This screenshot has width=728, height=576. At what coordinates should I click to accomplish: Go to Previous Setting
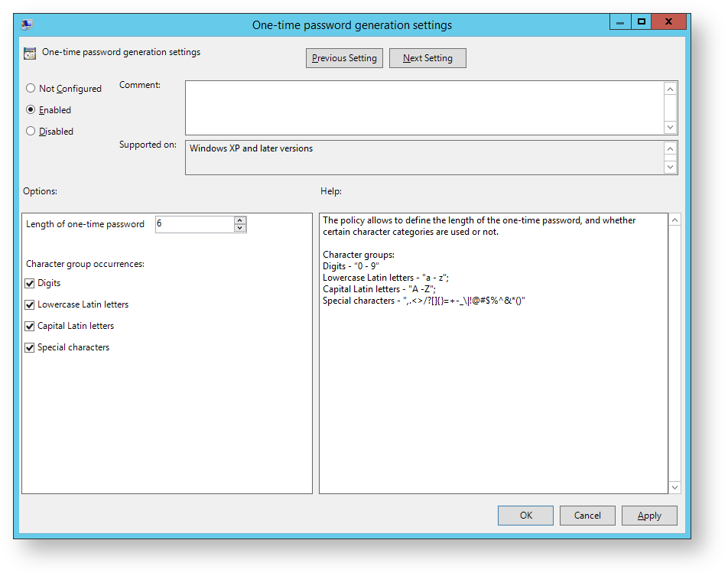[344, 58]
